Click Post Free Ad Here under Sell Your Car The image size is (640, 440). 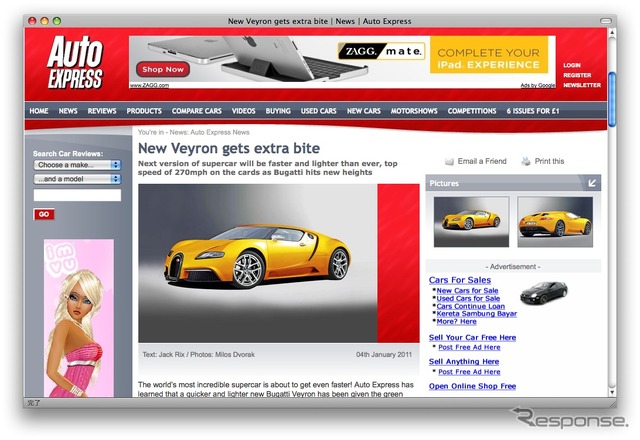click(x=469, y=347)
